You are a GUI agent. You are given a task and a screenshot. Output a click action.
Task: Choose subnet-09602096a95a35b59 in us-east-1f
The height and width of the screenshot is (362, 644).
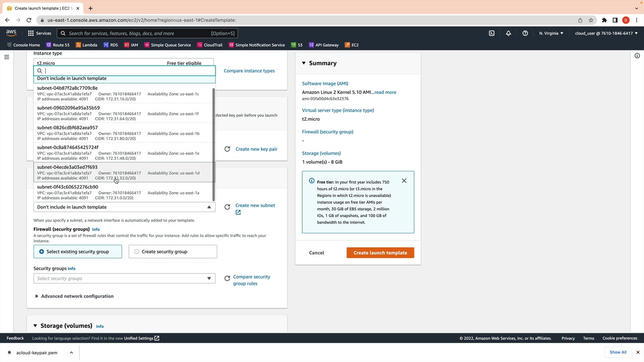pyautogui.click(x=124, y=113)
